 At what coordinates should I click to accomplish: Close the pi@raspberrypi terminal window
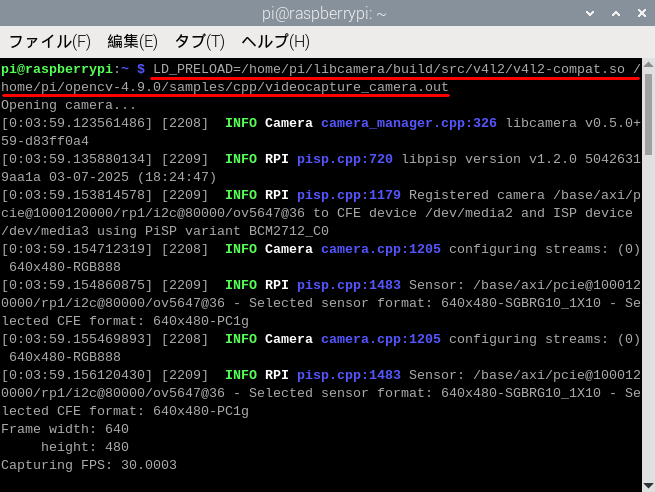[x=642, y=13]
